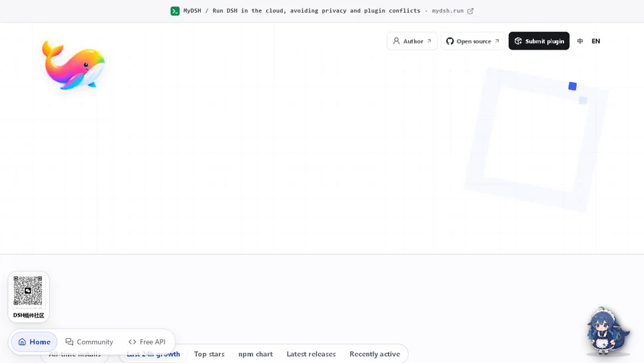Switch language to Chinese (中)

coord(580,41)
